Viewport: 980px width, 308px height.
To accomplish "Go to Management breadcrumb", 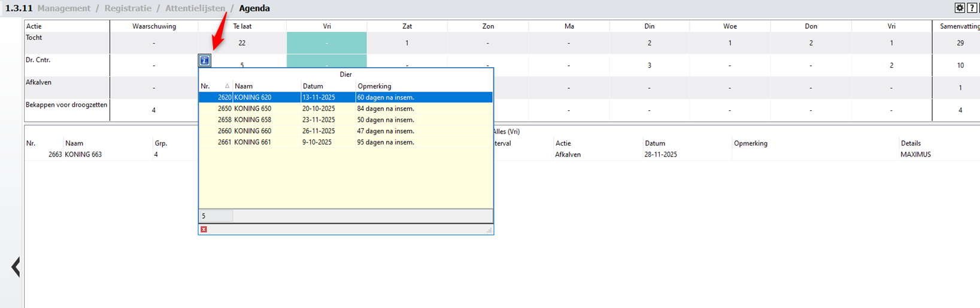I will 63,8.
